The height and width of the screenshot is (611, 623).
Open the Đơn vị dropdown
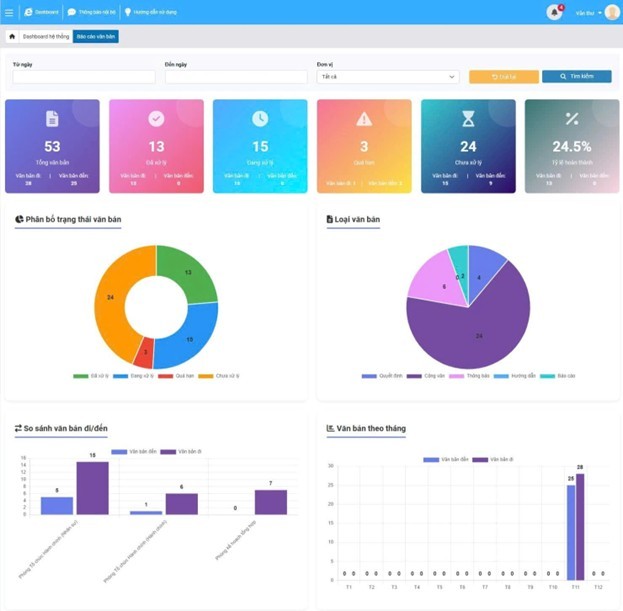click(387, 76)
